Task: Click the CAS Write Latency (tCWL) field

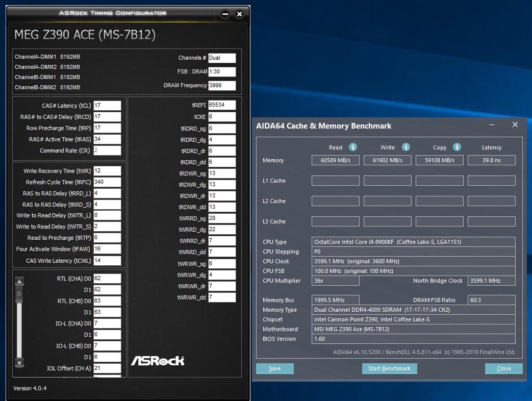Action: click(x=107, y=260)
